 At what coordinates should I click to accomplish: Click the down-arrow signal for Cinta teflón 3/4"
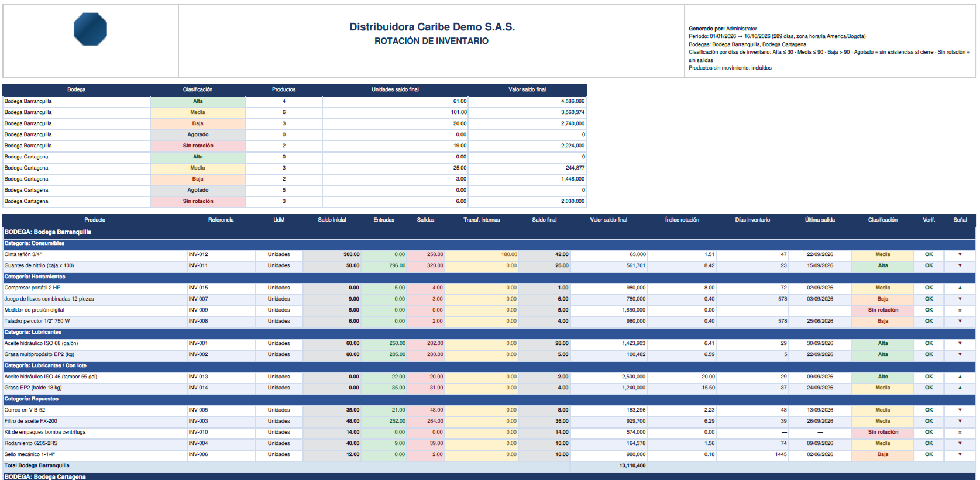[x=960, y=254]
